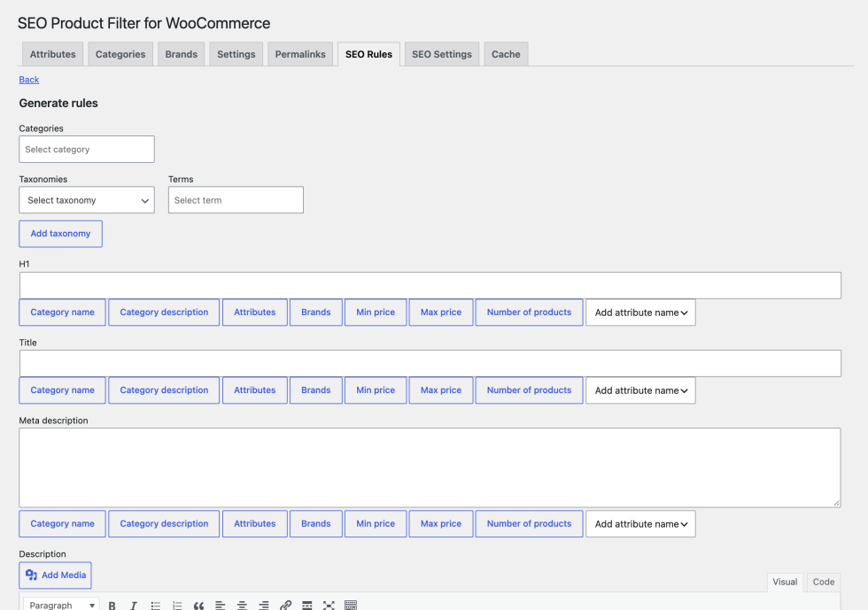Insert Category description into Title
The width and height of the screenshot is (868, 610).
[x=164, y=390]
